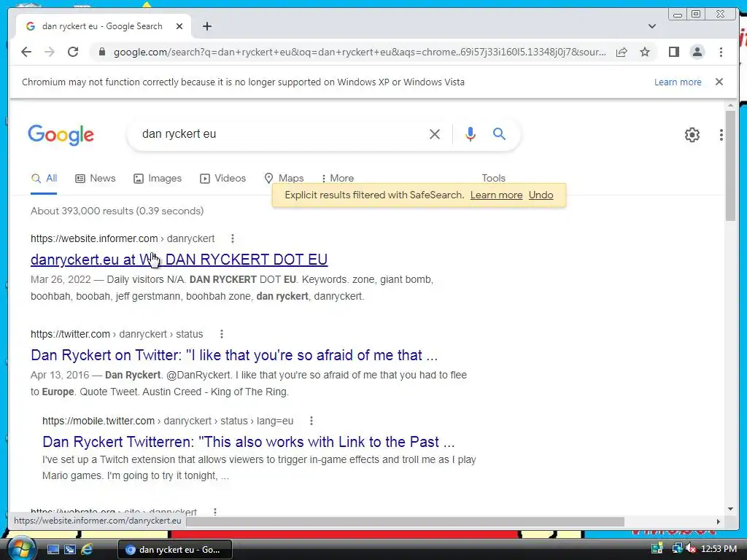This screenshot has width=747, height=560.
Task: Click About 393,000 results text
Action: tap(117, 211)
